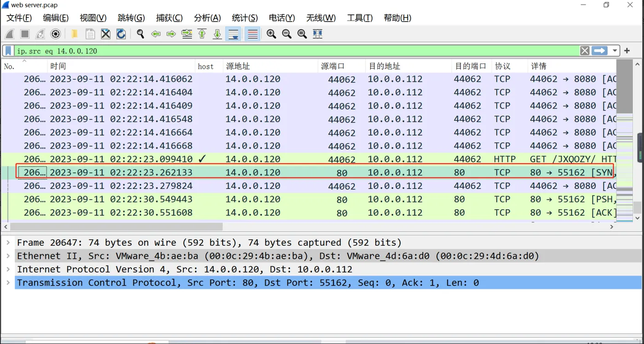Screen dimensions: 644x344
Task: Select packet at time 02:22:14.416062
Action: 309,79
